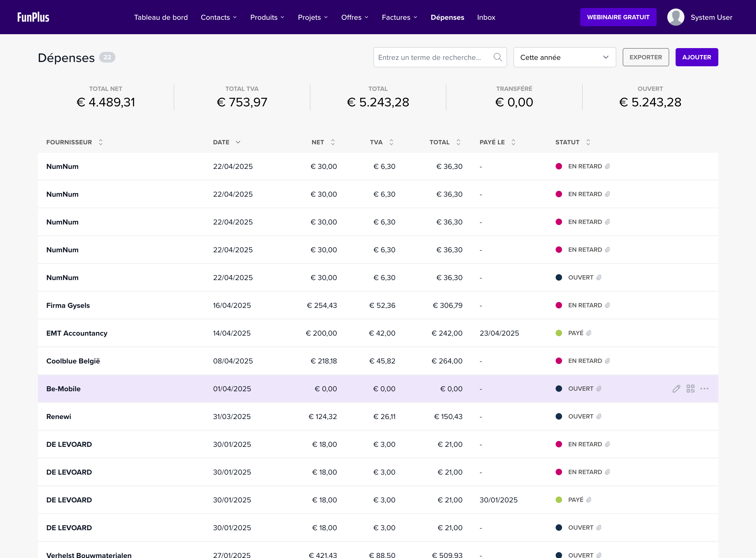The width and height of the screenshot is (756, 558).
Task: Click the System User avatar
Action: click(x=675, y=17)
